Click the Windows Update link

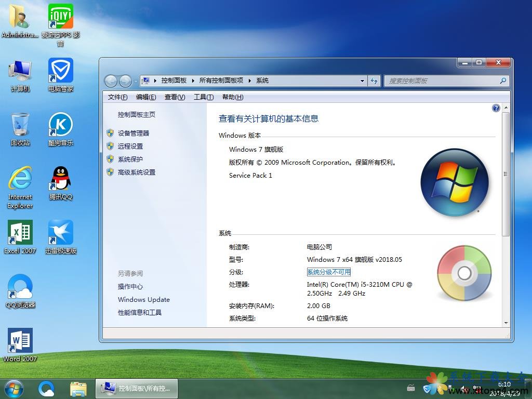[143, 300]
